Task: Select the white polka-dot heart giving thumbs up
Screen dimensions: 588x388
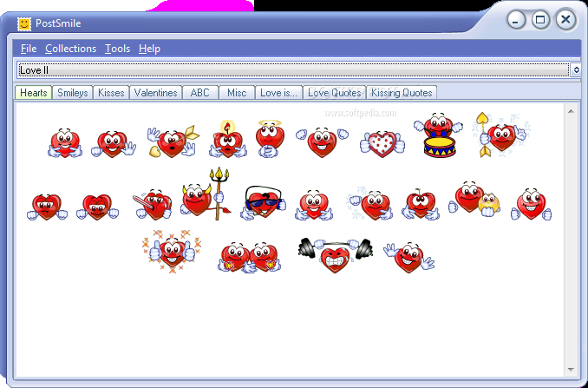Action: tap(382, 144)
